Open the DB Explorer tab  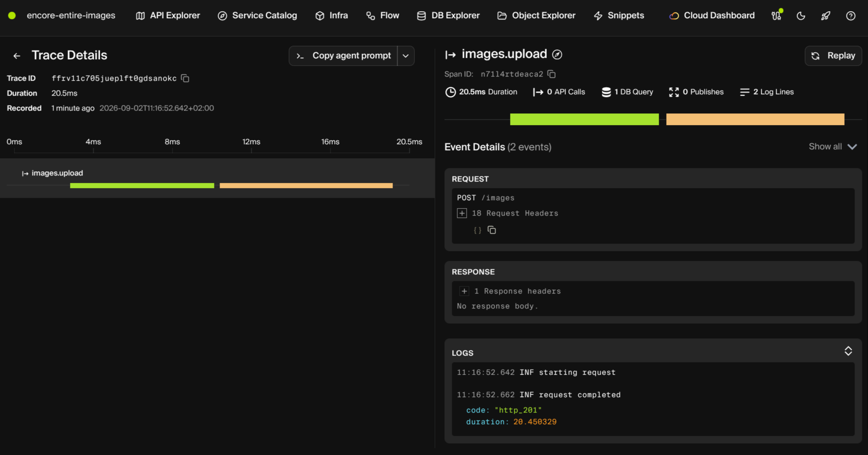tap(448, 16)
